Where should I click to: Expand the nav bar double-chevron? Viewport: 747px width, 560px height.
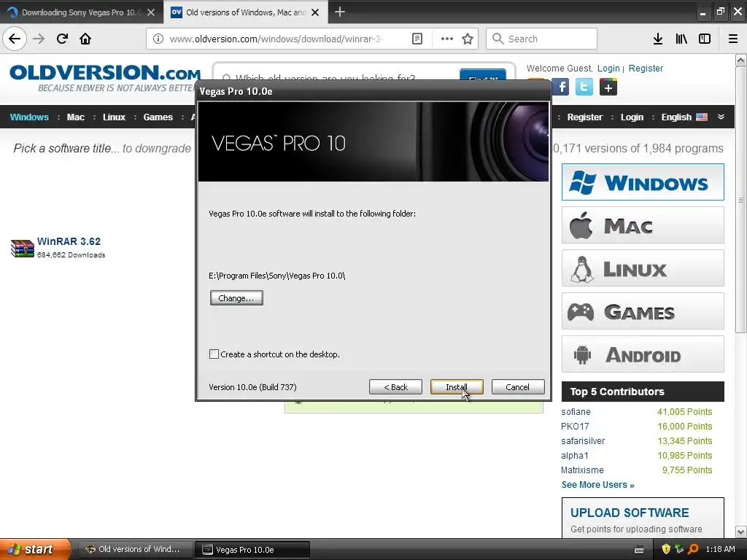point(721,117)
